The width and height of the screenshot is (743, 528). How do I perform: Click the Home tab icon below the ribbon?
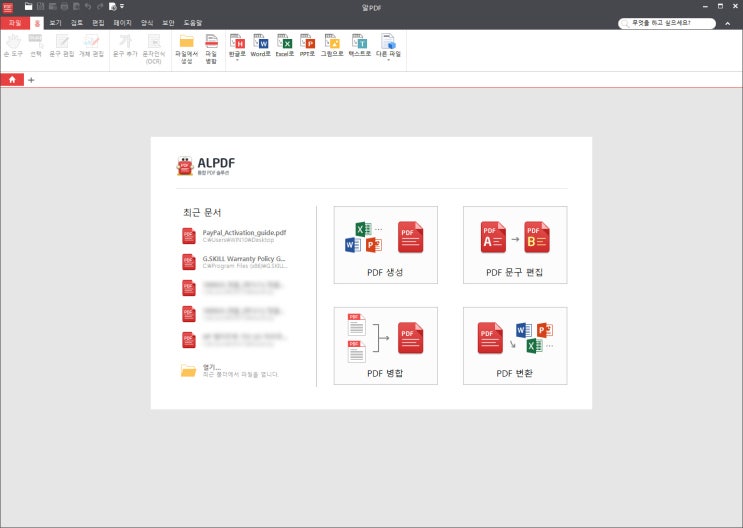click(x=12, y=80)
